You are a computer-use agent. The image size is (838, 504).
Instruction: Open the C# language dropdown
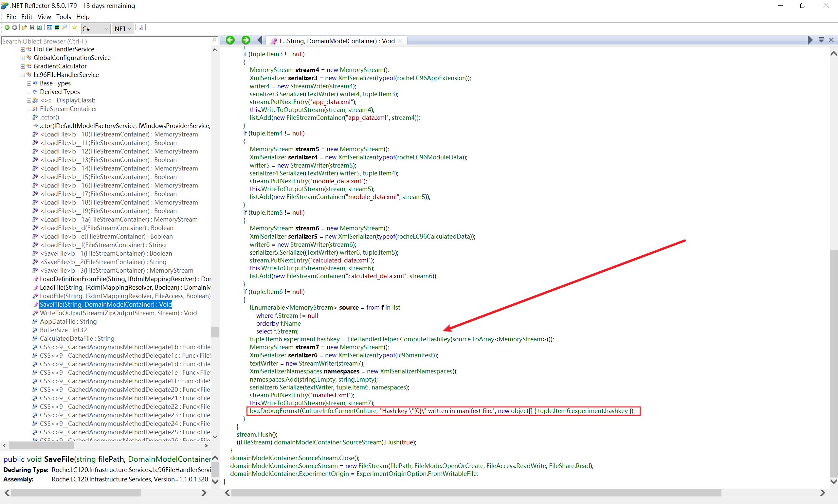pos(96,28)
